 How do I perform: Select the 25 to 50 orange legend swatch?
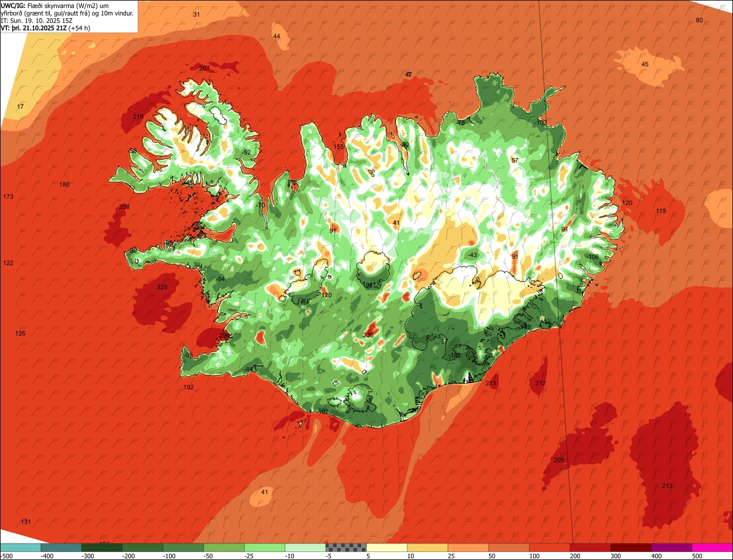tap(468, 547)
